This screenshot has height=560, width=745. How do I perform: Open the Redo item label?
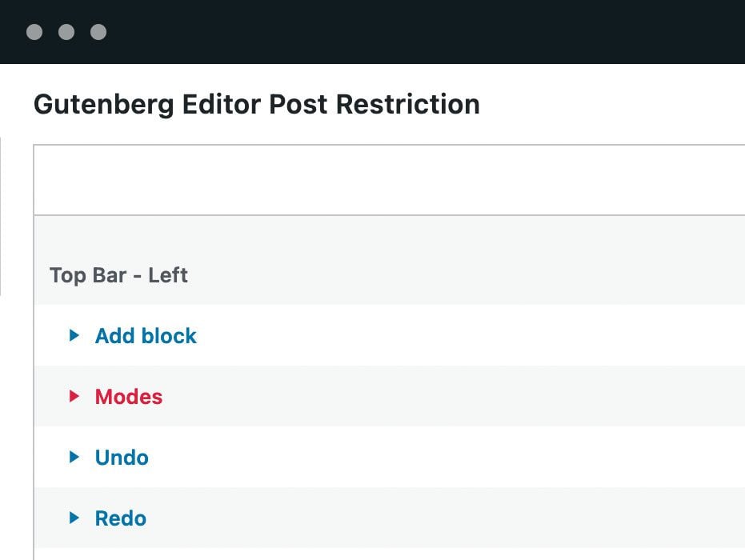pos(121,518)
